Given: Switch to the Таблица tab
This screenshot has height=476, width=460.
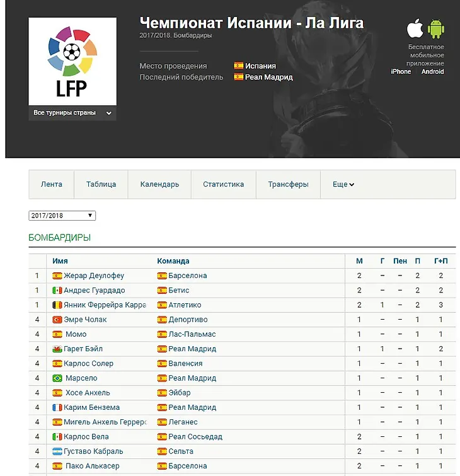Looking at the screenshot, I should tap(101, 185).
